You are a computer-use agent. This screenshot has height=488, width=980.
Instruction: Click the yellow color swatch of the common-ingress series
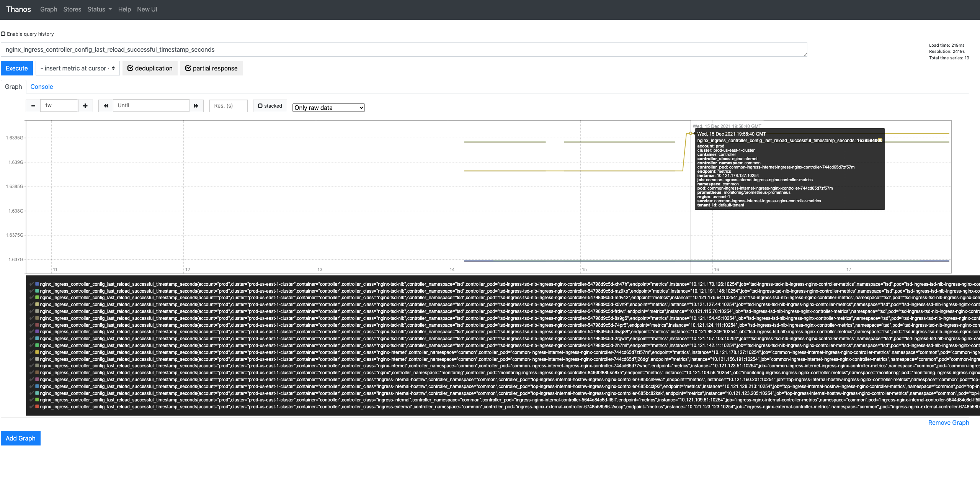[37, 352]
